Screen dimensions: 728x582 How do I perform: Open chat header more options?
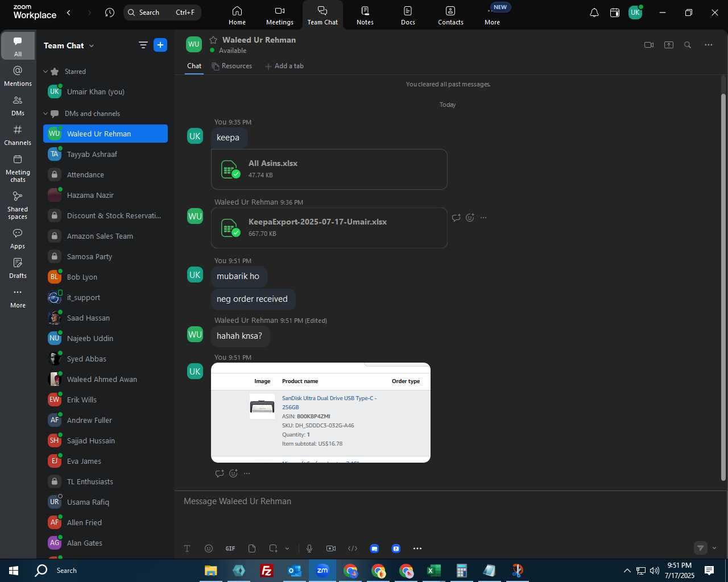point(709,45)
